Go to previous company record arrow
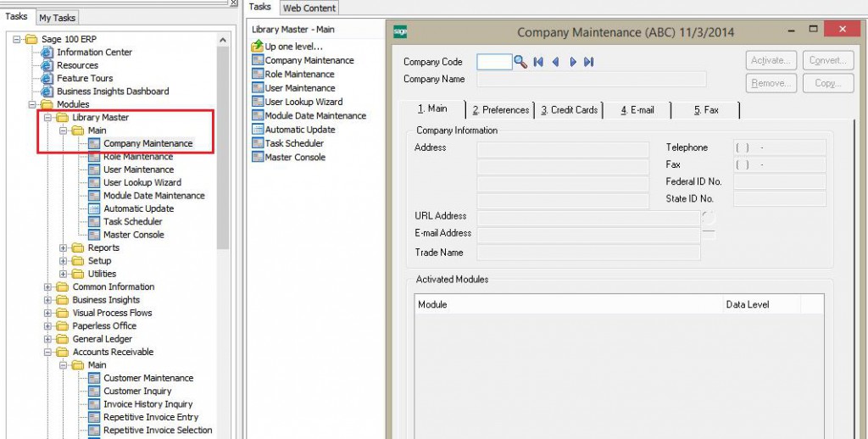 coord(555,62)
